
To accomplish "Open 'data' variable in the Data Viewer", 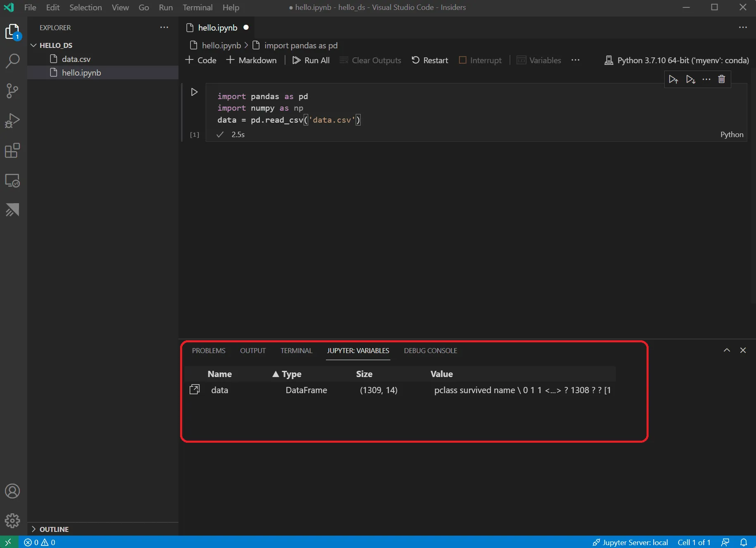I will (195, 389).
